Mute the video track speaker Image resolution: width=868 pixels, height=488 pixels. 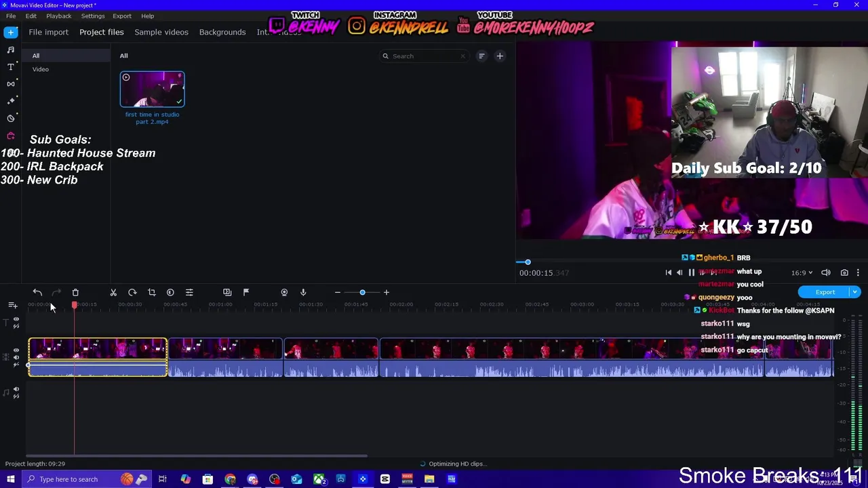point(16,357)
